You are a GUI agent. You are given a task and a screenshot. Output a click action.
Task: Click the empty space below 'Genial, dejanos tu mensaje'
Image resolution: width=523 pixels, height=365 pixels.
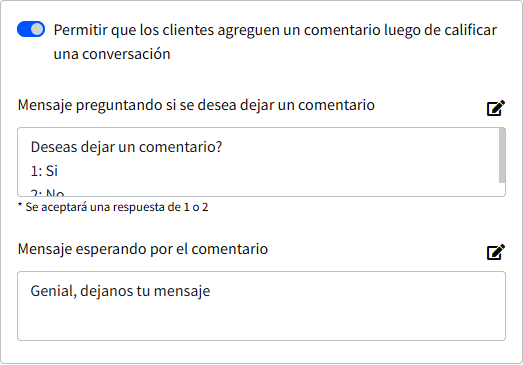262,320
